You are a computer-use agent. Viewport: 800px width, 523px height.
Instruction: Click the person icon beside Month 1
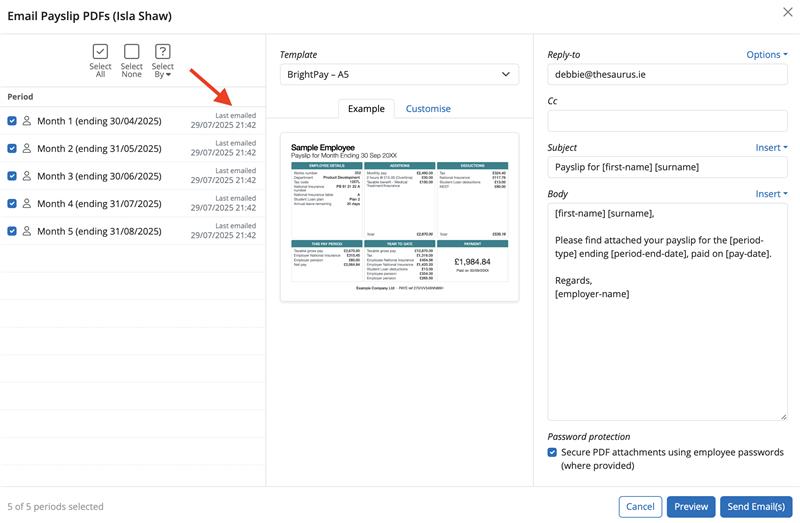pos(27,121)
